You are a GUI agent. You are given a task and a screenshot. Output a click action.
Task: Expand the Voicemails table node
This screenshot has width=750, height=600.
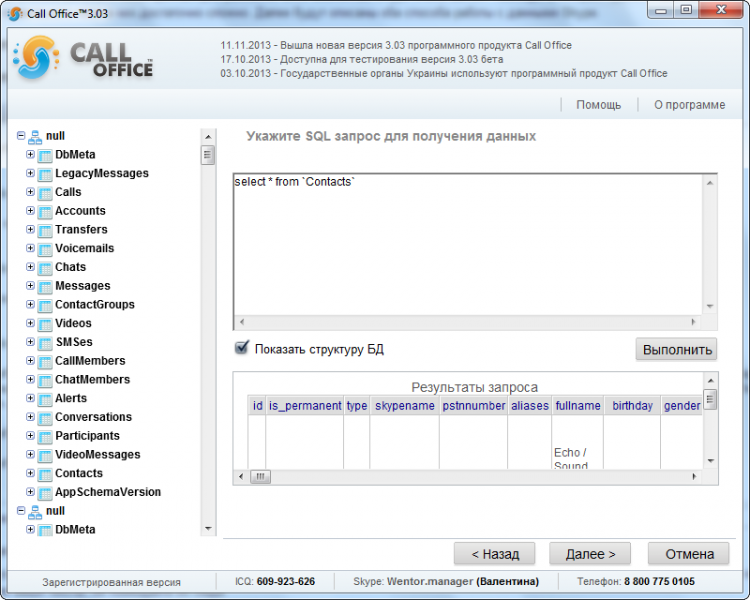30,248
